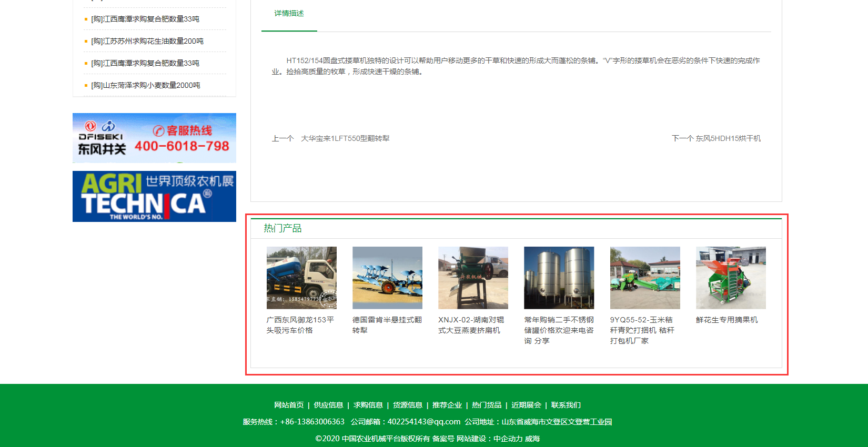
Task: Open footer link 热门货品
Action: pyautogui.click(x=487, y=405)
